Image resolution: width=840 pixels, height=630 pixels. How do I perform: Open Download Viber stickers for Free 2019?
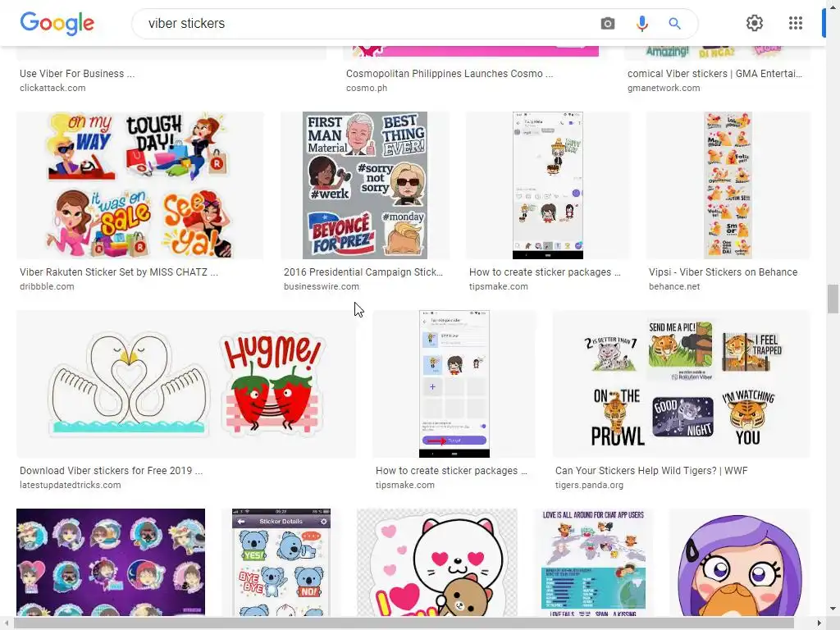pyautogui.click(x=111, y=471)
